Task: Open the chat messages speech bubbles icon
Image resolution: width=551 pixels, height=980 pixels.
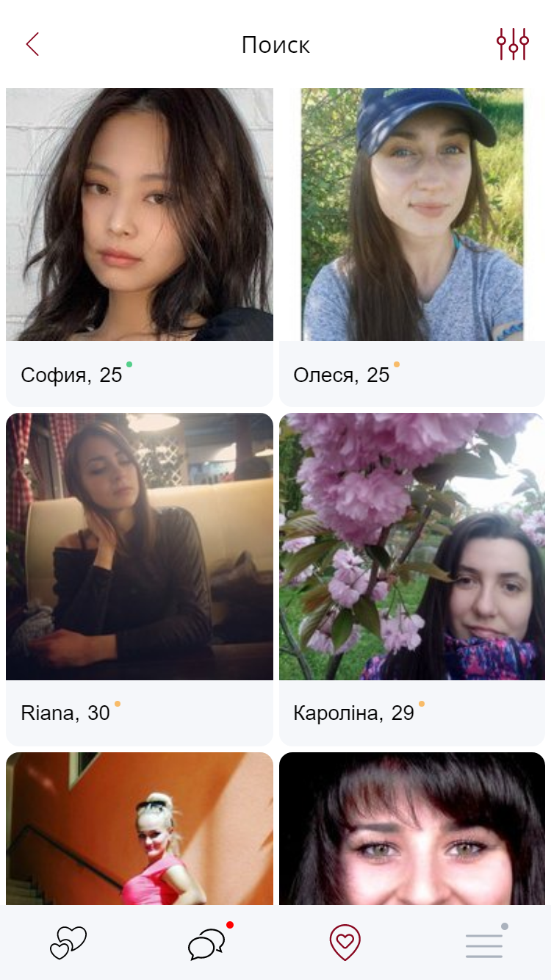Action: coord(206,944)
